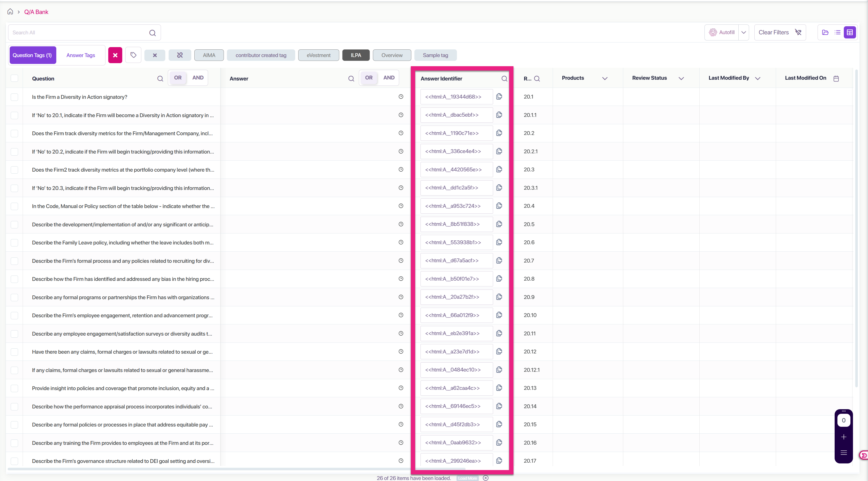The image size is (868, 481).
Task: Set Answer search mode to OR
Action: pyautogui.click(x=369, y=77)
